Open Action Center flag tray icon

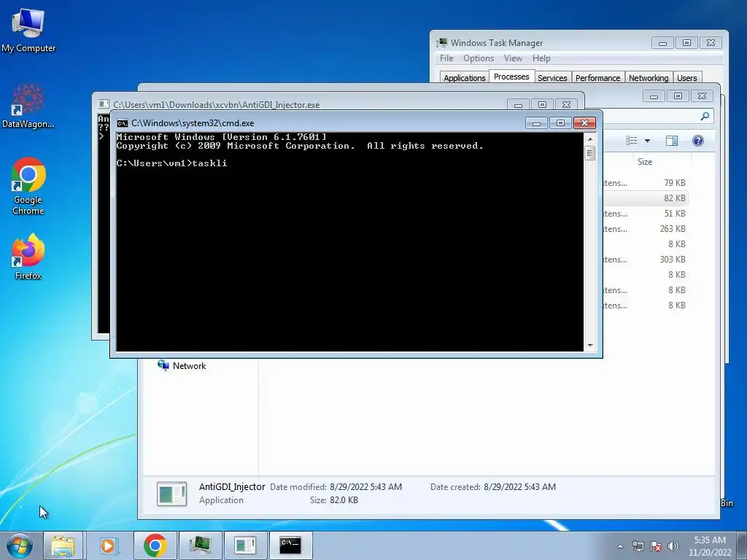(x=656, y=546)
